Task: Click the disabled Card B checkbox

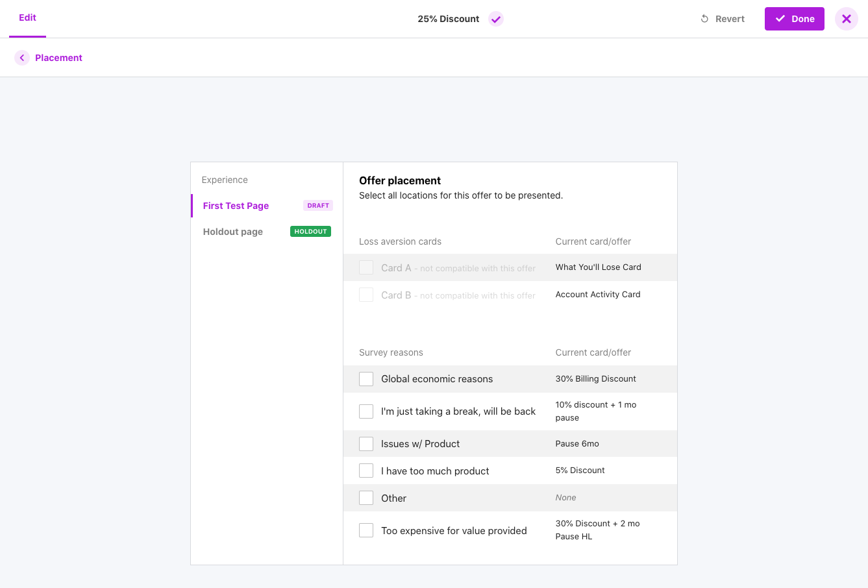Action: [366, 295]
